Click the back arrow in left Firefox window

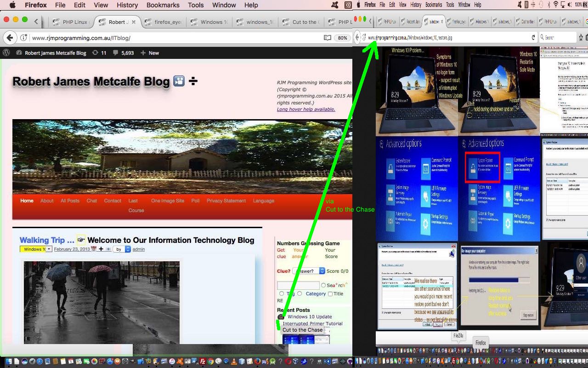(10, 38)
